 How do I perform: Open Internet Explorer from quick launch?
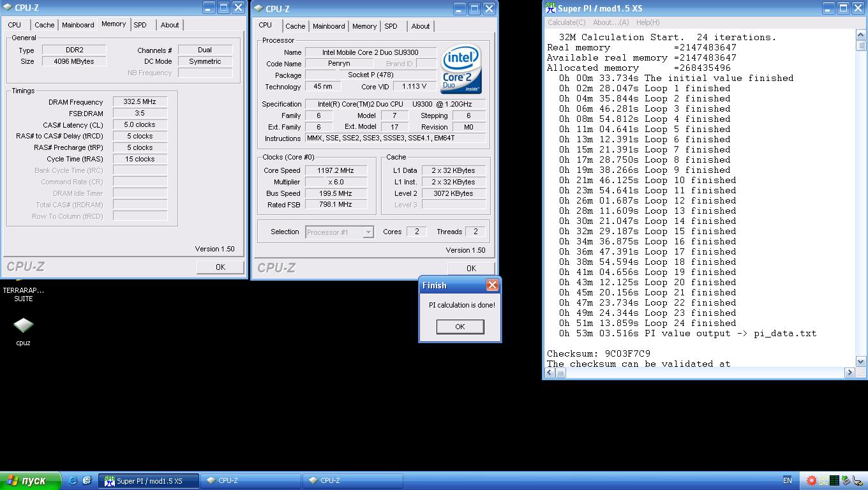tap(72, 480)
